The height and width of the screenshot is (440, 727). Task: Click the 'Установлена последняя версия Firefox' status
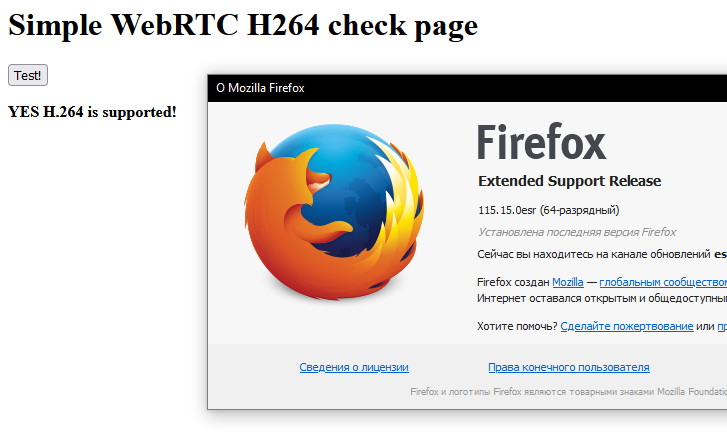pos(577,232)
